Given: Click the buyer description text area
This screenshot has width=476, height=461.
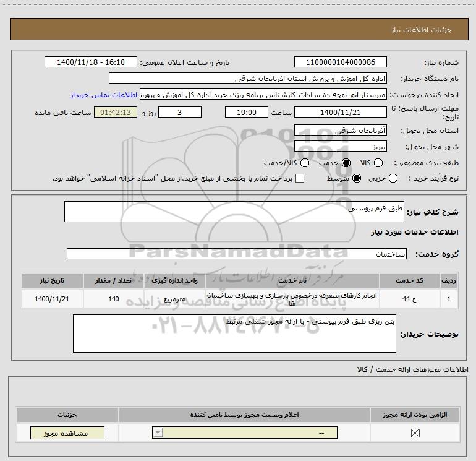Looking at the screenshot, I should (234, 334).
